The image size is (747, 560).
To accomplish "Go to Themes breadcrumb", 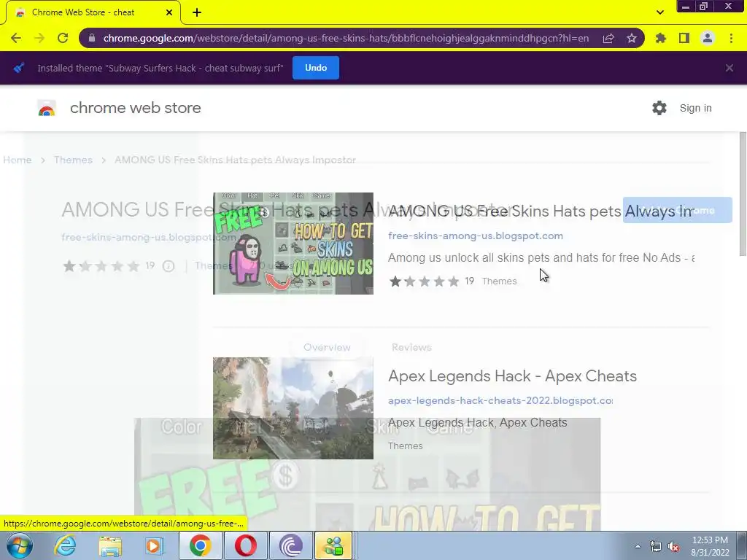I will [x=73, y=160].
